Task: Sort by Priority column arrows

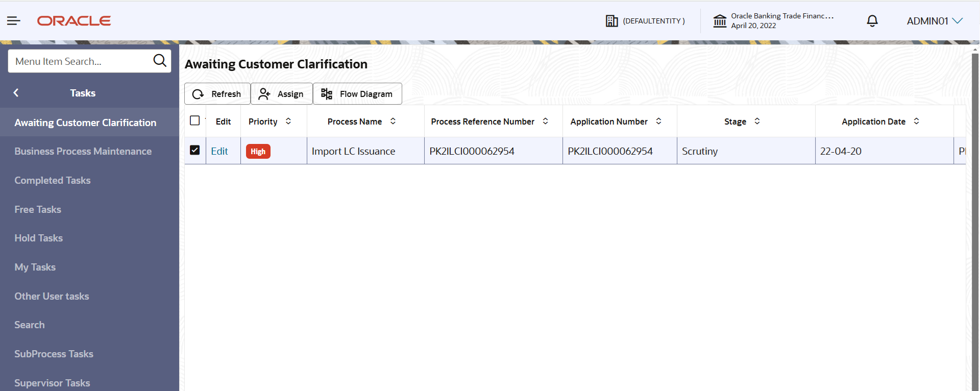Action: [288, 121]
